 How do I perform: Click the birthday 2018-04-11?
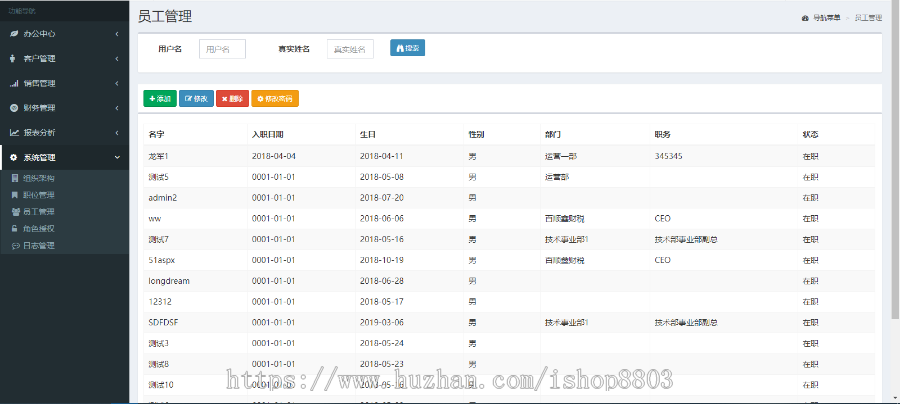tap(382, 156)
